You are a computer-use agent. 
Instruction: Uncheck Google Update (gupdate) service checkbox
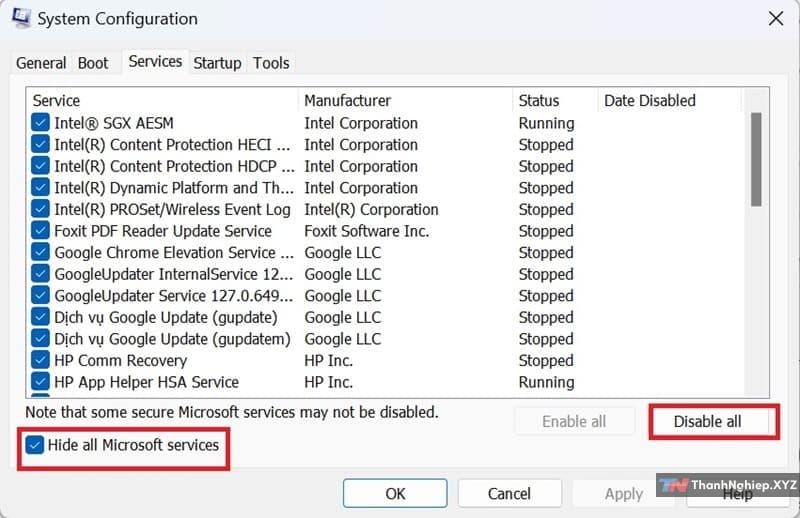tap(40, 317)
